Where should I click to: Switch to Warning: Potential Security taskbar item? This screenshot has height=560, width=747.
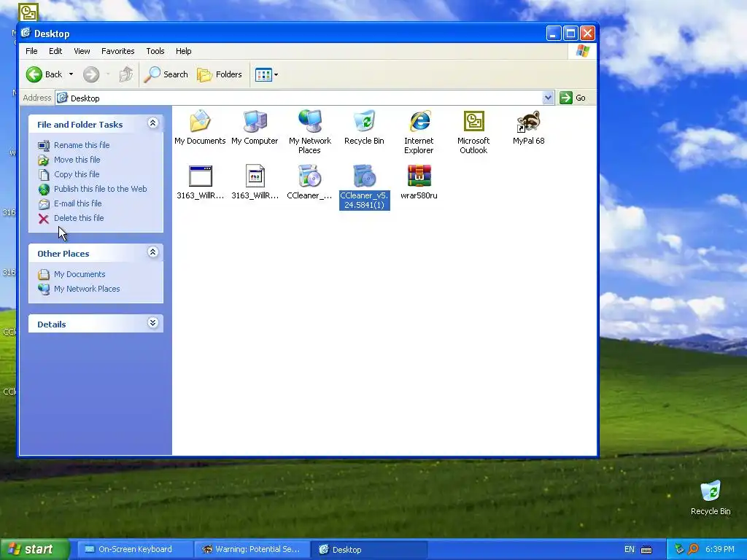(252, 550)
